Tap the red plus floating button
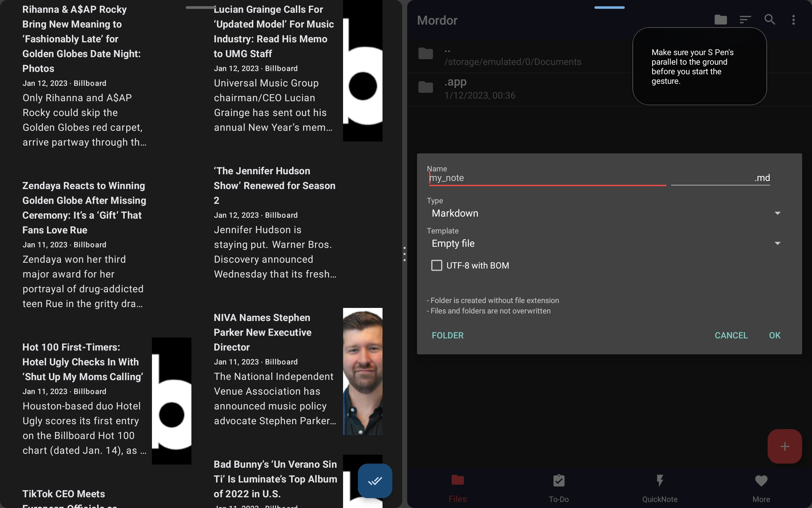Image resolution: width=812 pixels, height=508 pixels. pos(784,446)
